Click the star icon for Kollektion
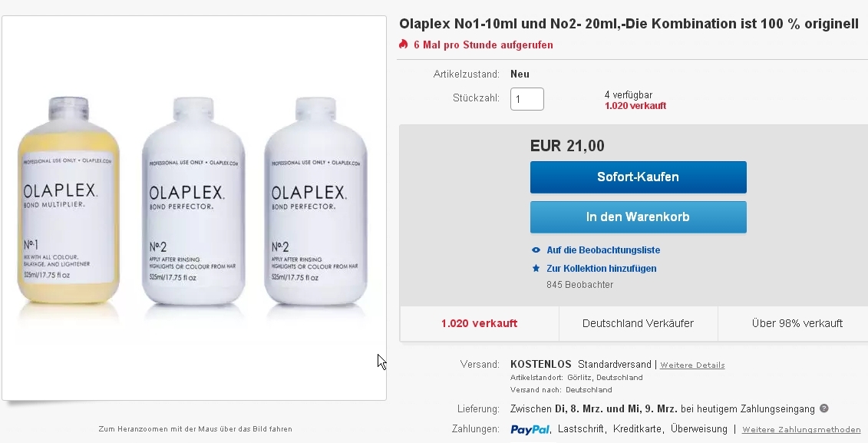868x443 pixels. pyautogui.click(x=536, y=269)
